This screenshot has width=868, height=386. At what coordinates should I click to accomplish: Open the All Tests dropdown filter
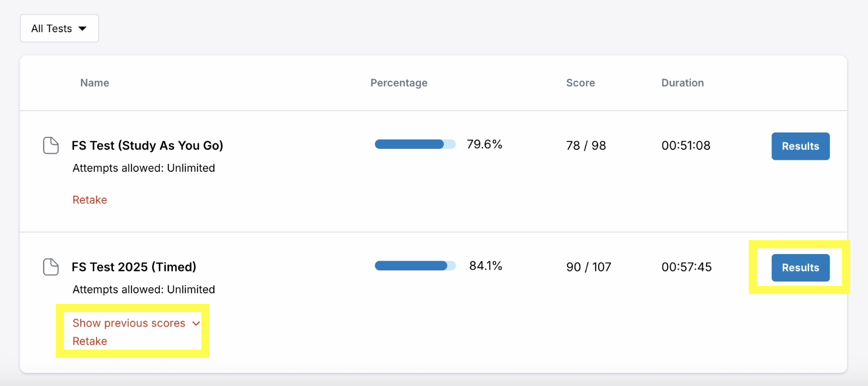click(x=59, y=28)
